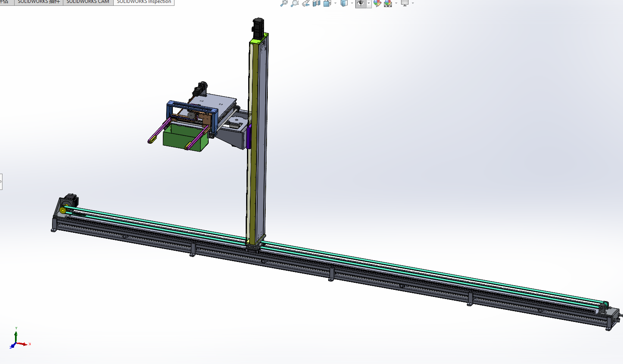Click the Edit Appearance icon

(377, 3)
